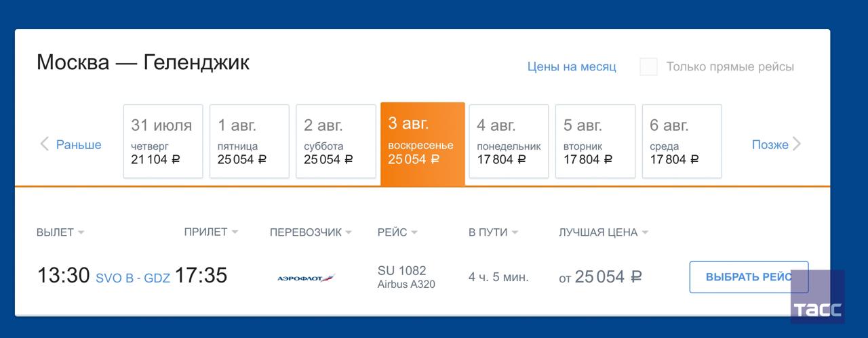Screen dimensions: 868x338
Task: Select the 6 авг. среда date tab
Action: pos(682,142)
